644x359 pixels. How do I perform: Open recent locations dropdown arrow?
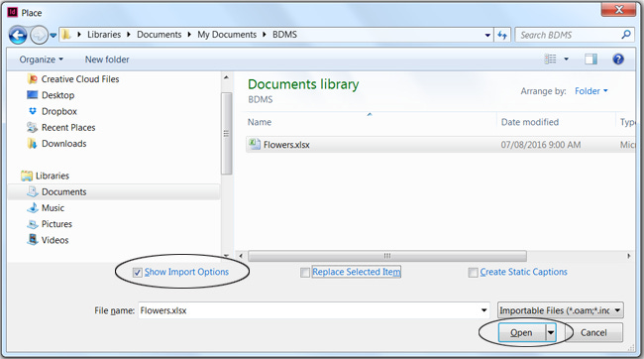pyautogui.click(x=54, y=36)
